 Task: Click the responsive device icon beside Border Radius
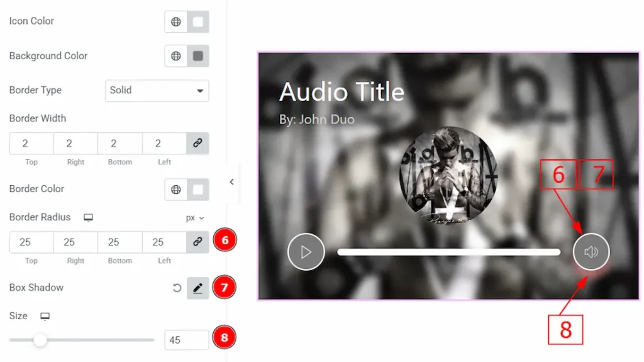click(x=88, y=218)
